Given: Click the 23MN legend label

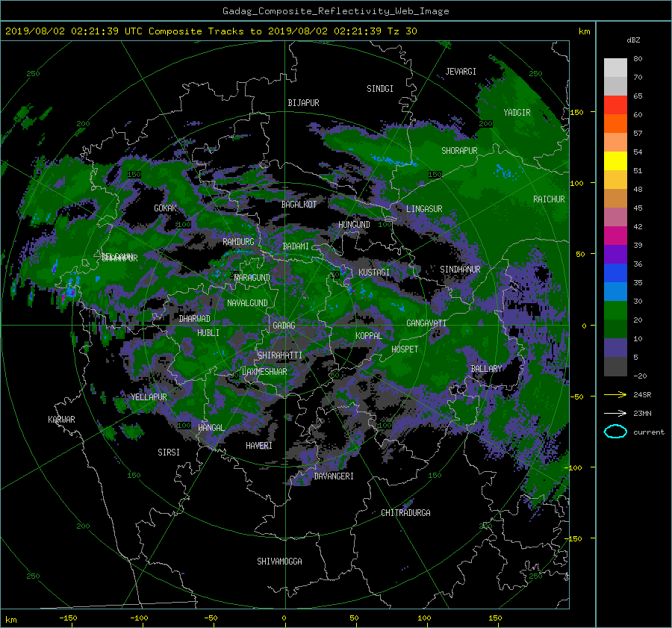Looking at the screenshot, I should pos(642,413).
